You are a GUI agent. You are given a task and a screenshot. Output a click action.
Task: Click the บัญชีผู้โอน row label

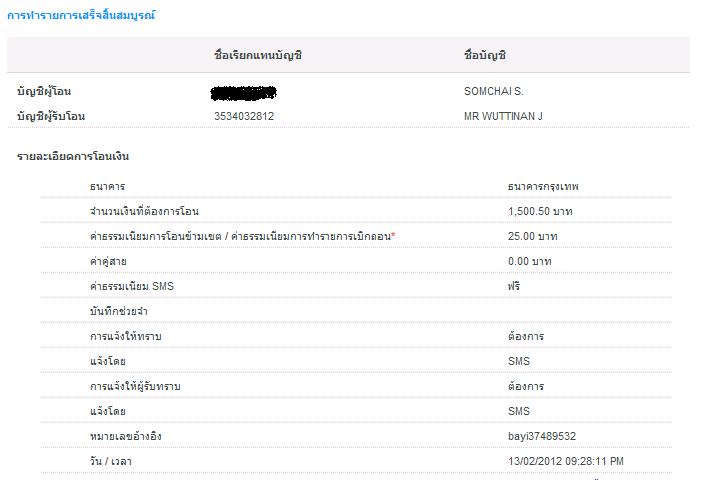51,91
